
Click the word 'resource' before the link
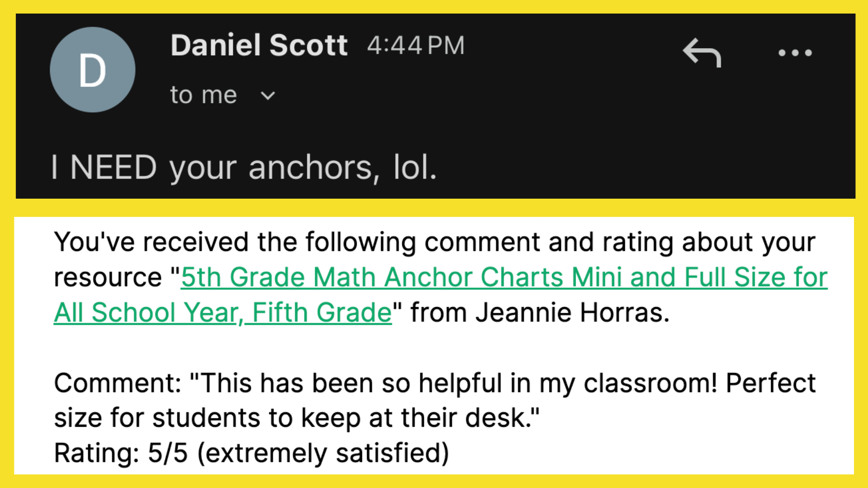pyautogui.click(x=108, y=277)
